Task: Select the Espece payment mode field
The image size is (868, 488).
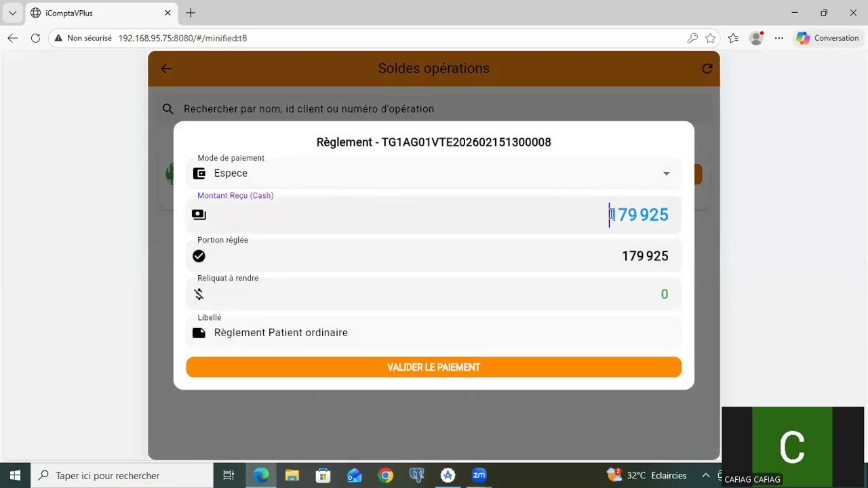Action: (434, 174)
